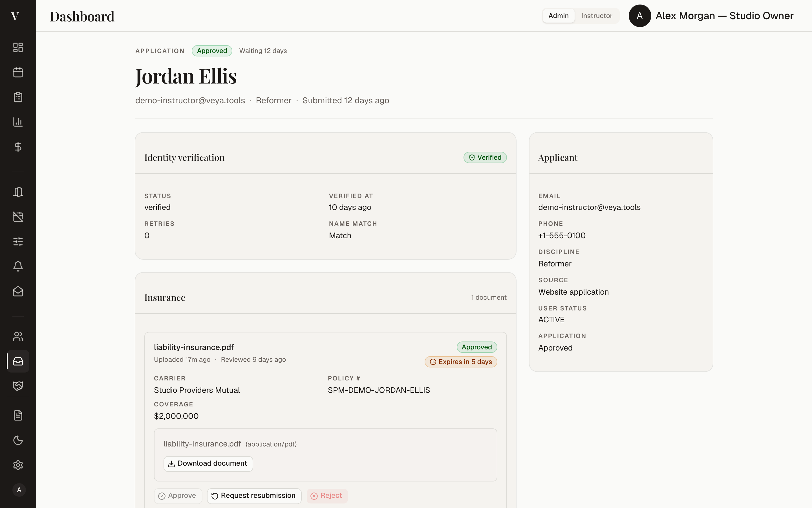Click the 'Match' name match value
812x508 pixels.
click(x=340, y=236)
